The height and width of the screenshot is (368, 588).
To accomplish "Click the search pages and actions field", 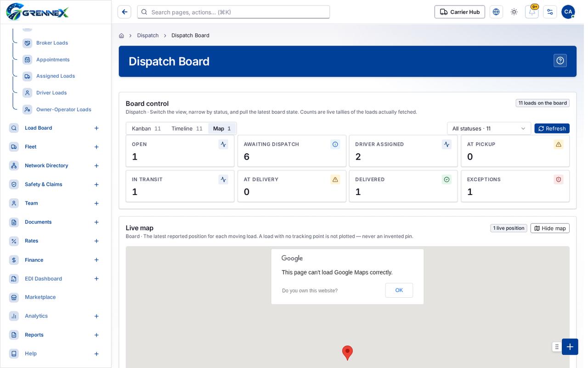I will pos(233,12).
